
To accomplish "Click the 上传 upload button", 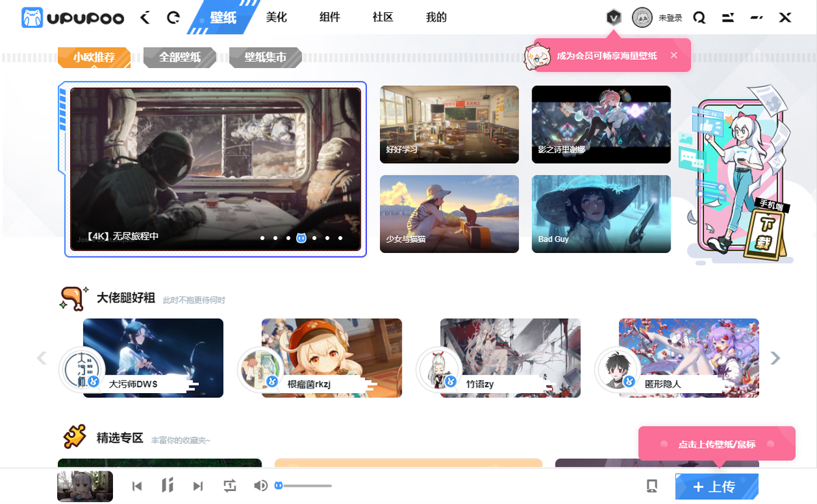I will [x=717, y=486].
